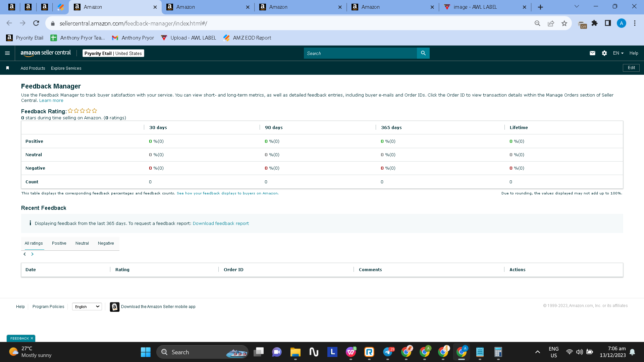
Task: Click the Help link in the header
Action: (x=634, y=53)
